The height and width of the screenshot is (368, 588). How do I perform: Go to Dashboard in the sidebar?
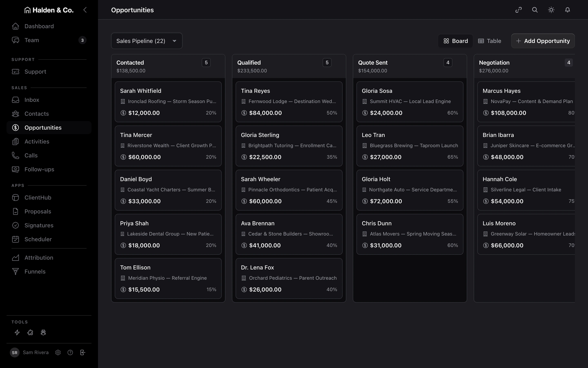pos(49,26)
